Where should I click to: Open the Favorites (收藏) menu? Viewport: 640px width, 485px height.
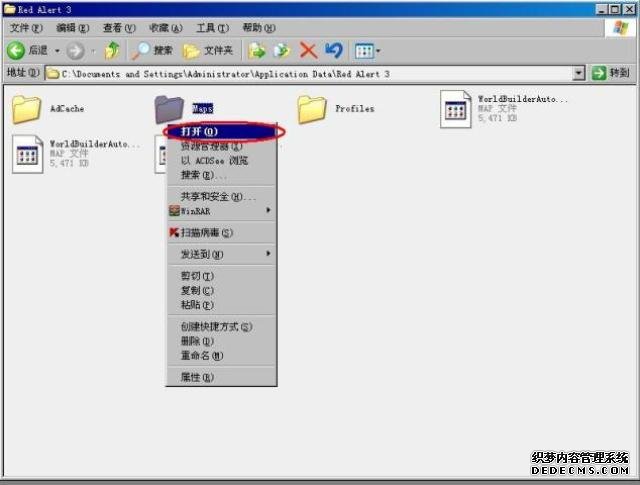166,28
